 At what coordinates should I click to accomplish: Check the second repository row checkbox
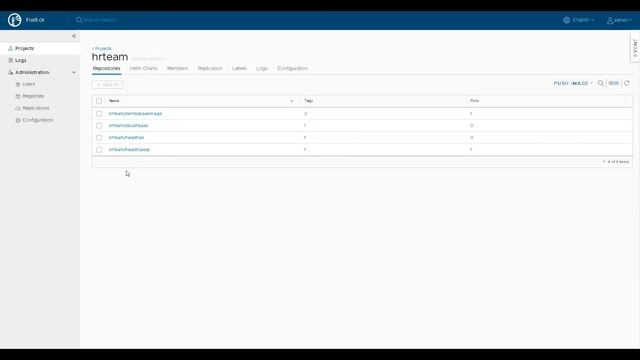pyautogui.click(x=99, y=126)
